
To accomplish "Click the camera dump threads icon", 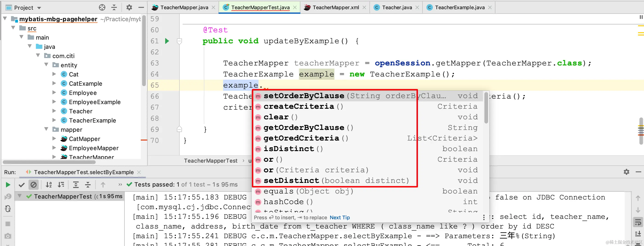I will [x=8, y=236].
